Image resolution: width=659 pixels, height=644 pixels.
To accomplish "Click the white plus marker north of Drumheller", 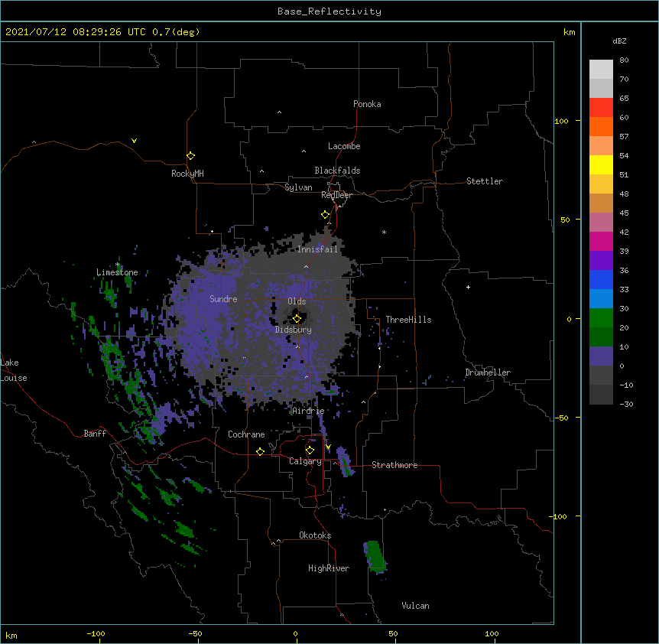I will coord(468,287).
